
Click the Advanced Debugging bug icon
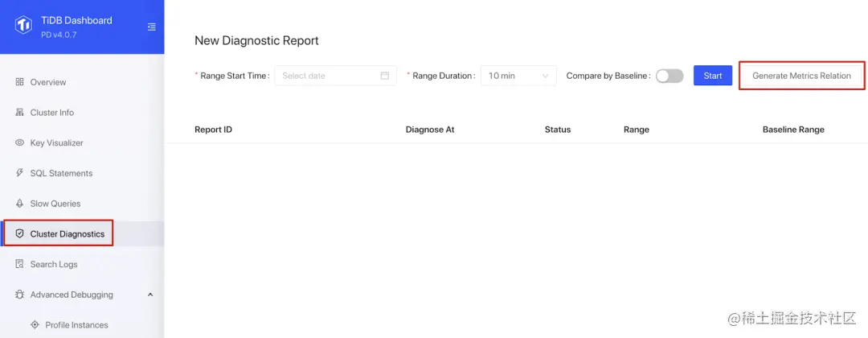point(20,295)
